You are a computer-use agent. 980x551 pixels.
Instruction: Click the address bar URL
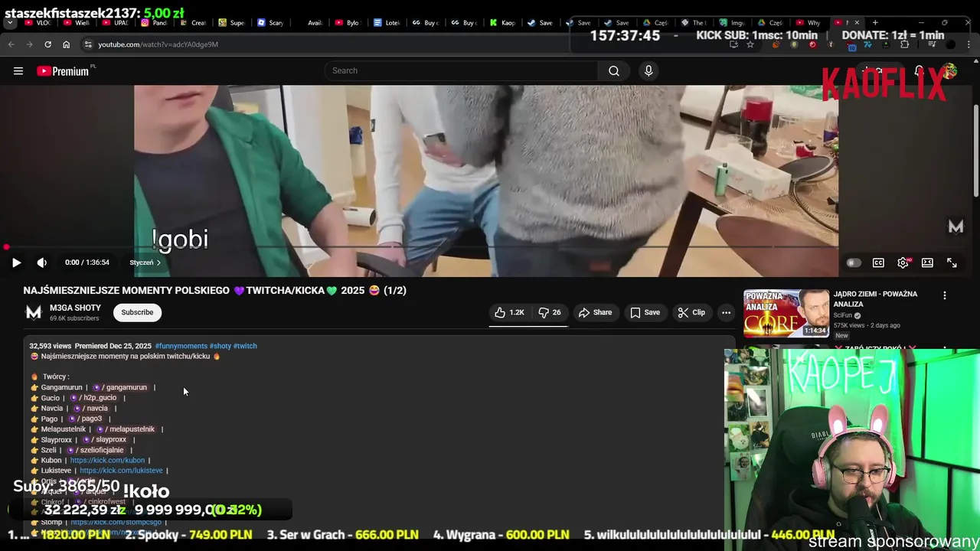tap(158, 44)
